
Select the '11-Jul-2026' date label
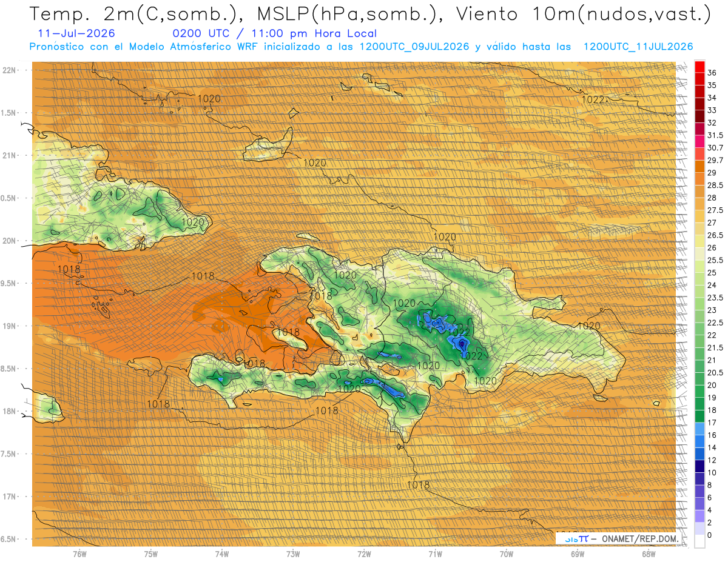click(76, 34)
